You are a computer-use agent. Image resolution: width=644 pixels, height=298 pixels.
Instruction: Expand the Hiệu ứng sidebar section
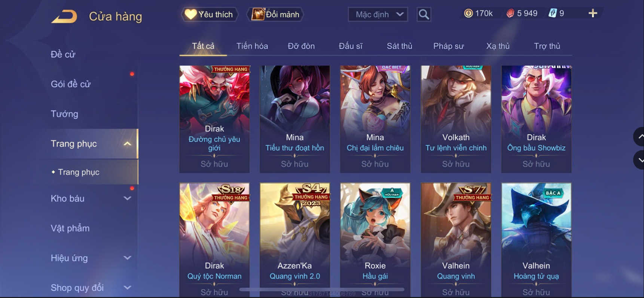tap(127, 258)
